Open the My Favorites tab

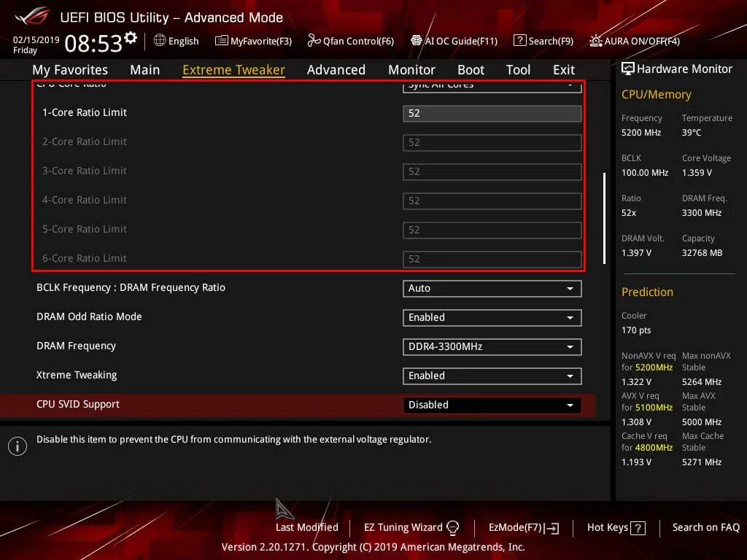click(70, 70)
